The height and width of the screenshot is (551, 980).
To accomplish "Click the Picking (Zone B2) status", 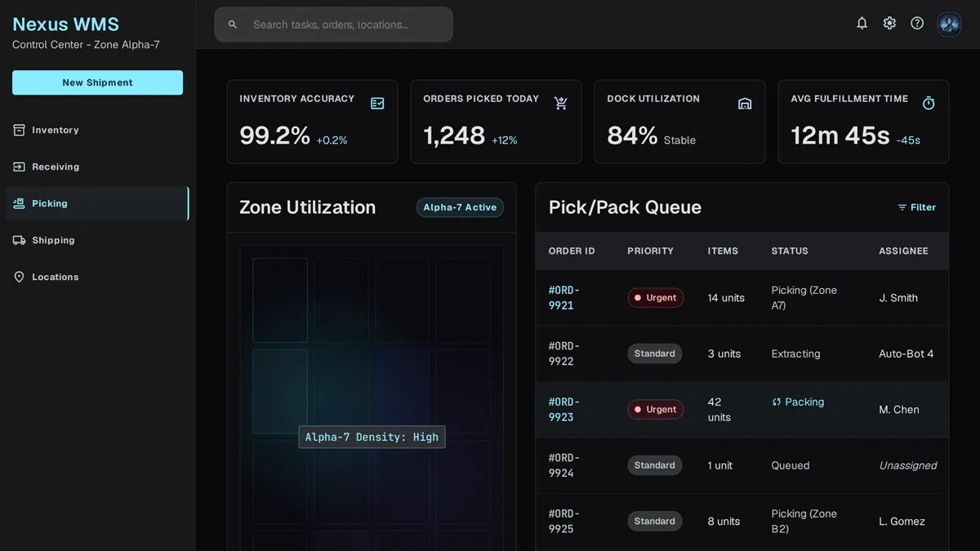I will point(804,521).
